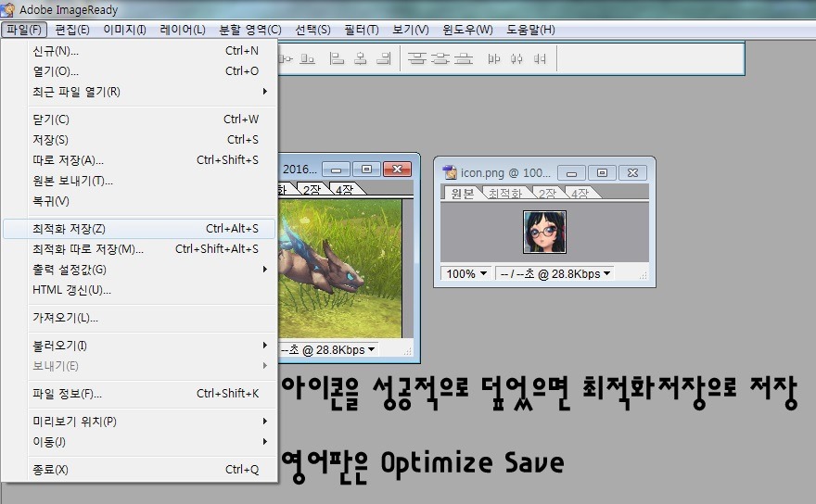Viewport: 816px width, 504px height.
Task: Select 복귀(V) to revert
Action: click(x=139, y=201)
